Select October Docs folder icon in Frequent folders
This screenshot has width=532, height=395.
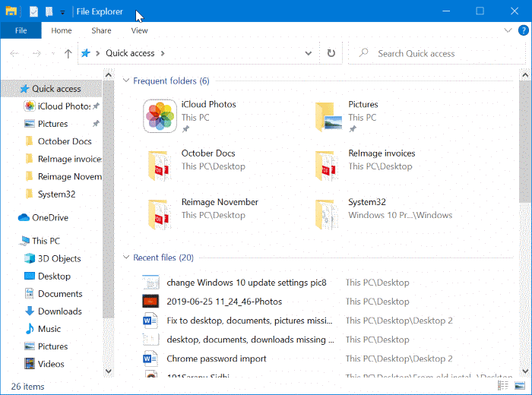pyautogui.click(x=158, y=166)
